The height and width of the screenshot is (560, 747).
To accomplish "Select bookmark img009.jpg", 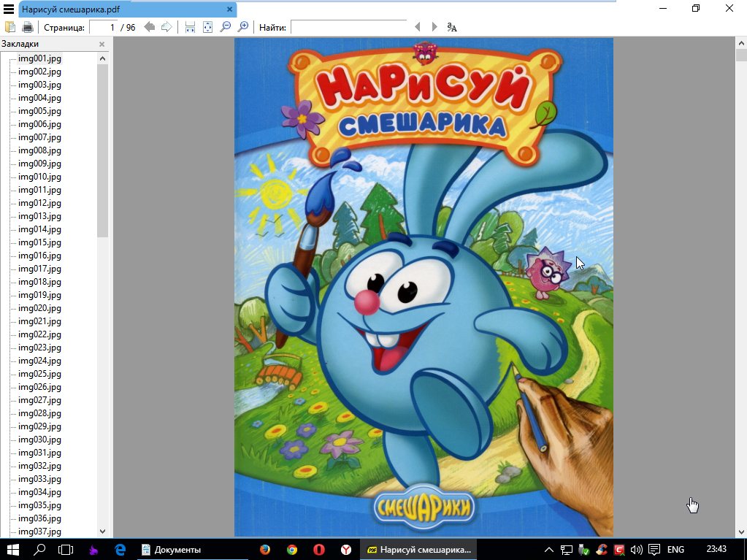I will 39,164.
